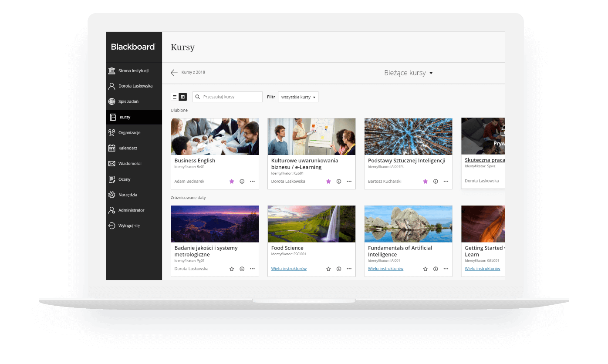The height and width of the screenshot is (364, 608).
Task: Add Food Science to favorites
Action: point(328,269)
